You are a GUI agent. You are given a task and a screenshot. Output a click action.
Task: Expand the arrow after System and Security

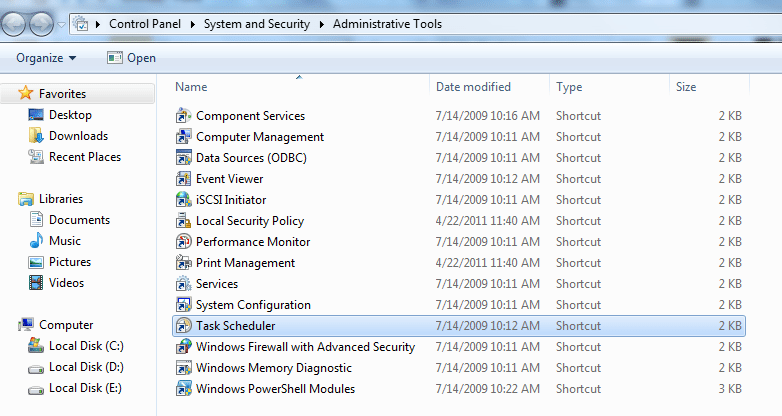pos(322,24)
